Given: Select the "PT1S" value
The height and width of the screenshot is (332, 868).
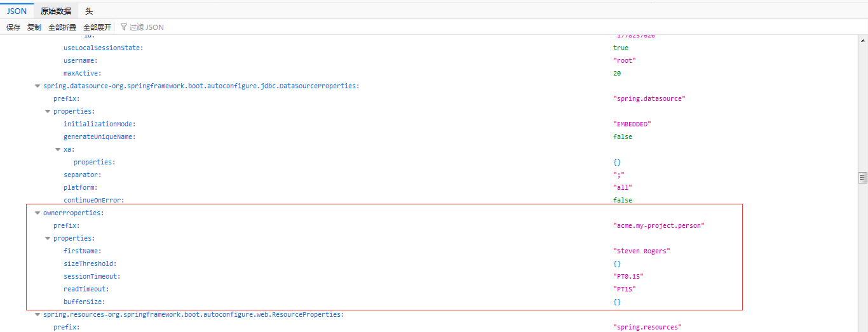Looking at the screenshot, I should (x=625, y=289).
